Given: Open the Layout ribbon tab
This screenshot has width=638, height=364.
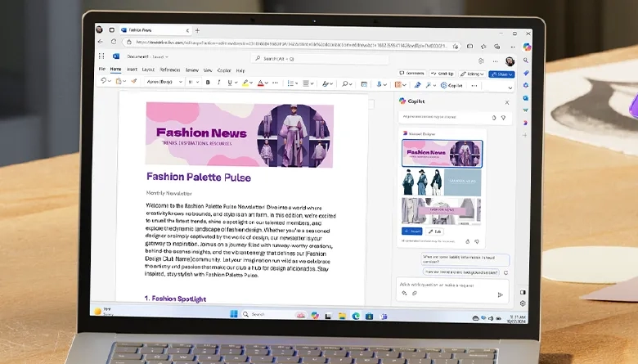Looking at the screenshot, I should point(148,70).
